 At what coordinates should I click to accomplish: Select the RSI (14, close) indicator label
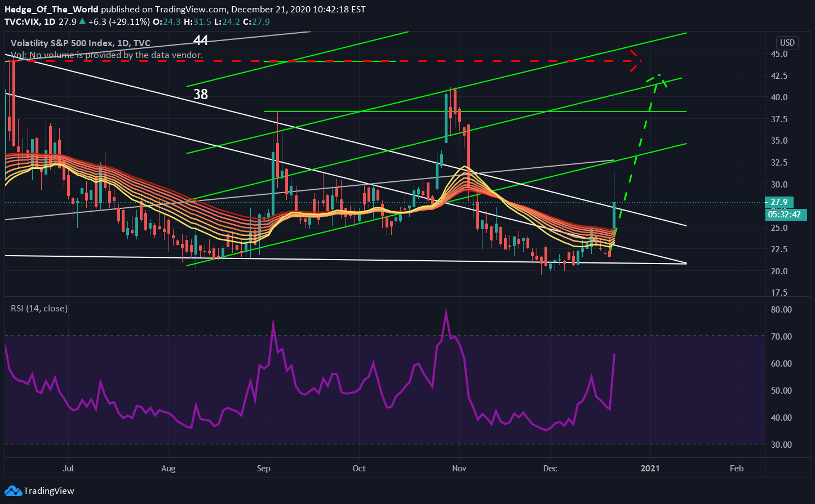(x=39, y=308)
